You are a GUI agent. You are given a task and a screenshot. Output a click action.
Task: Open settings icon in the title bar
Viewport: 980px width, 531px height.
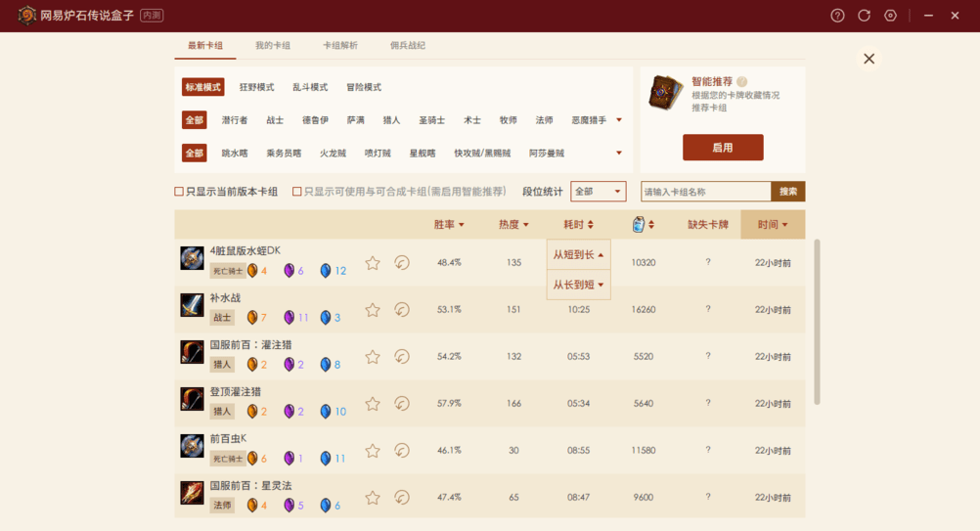(x=890, y=16)
